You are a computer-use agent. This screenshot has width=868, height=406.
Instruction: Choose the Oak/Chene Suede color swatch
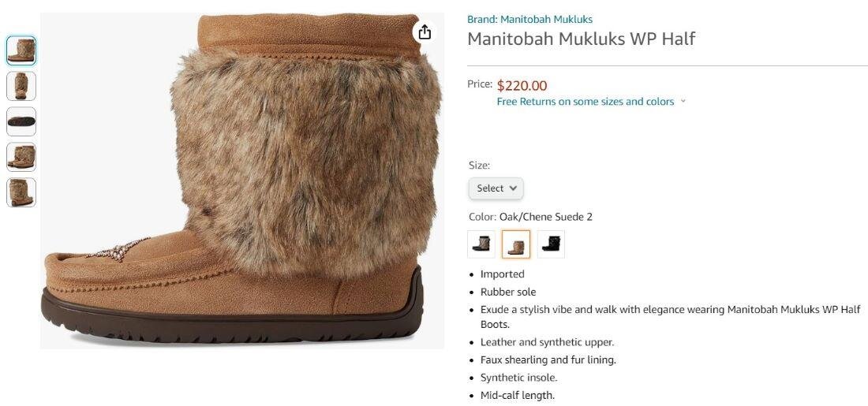pos(516,244)
